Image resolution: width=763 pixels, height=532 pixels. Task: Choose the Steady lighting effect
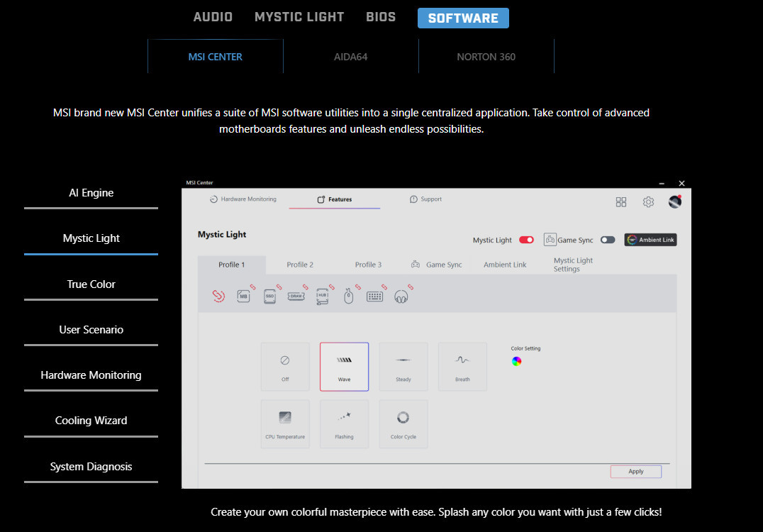(403, 367)
